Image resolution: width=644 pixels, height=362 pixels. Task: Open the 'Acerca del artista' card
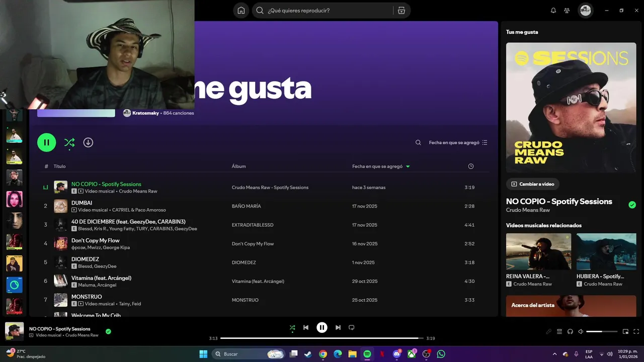tap(571, 306)
